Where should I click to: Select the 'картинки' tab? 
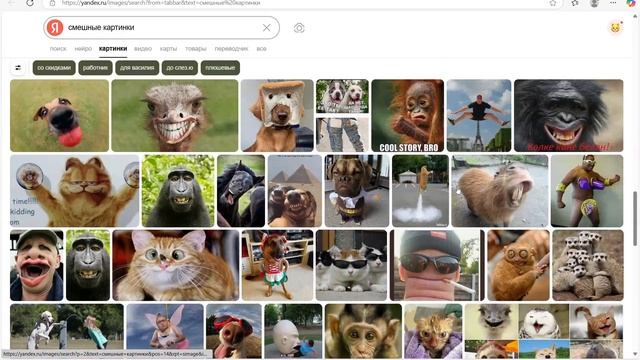(x=113, y=49)
